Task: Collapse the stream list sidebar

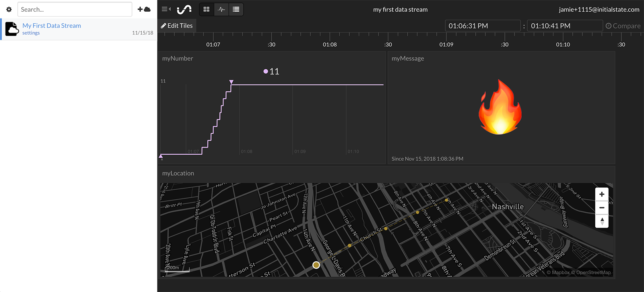Action: [166, 9]
